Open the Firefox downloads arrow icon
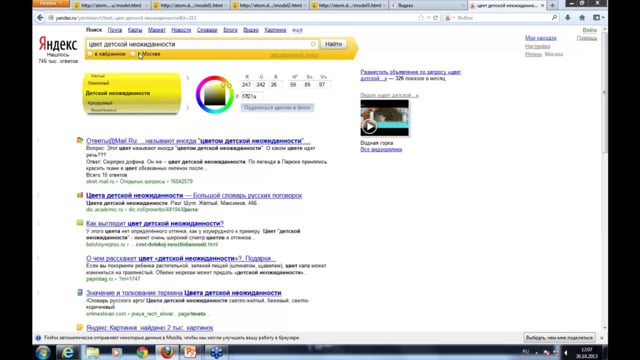640x360 pixels. (x=568, y=18)
